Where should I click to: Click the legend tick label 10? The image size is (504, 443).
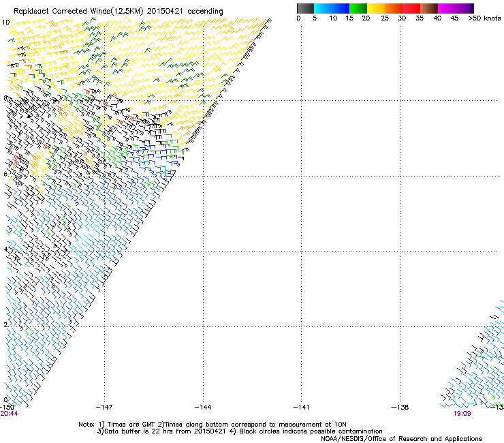(x=333, y=18)
